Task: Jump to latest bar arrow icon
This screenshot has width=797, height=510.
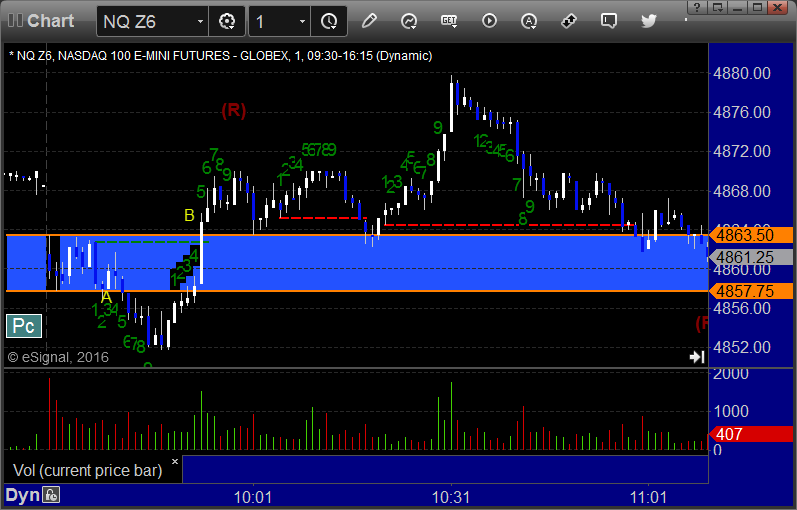Action: point(697,357)
